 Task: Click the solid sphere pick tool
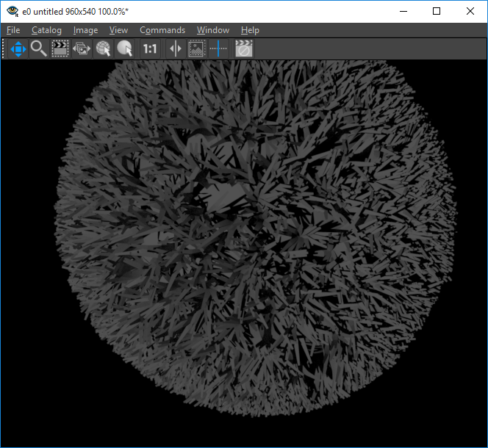(125, 49)
